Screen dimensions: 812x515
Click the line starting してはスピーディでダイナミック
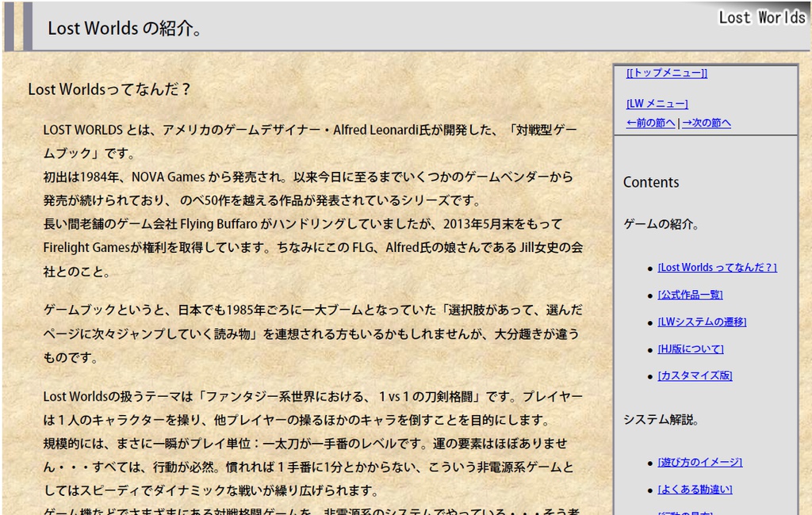point(212,490)
